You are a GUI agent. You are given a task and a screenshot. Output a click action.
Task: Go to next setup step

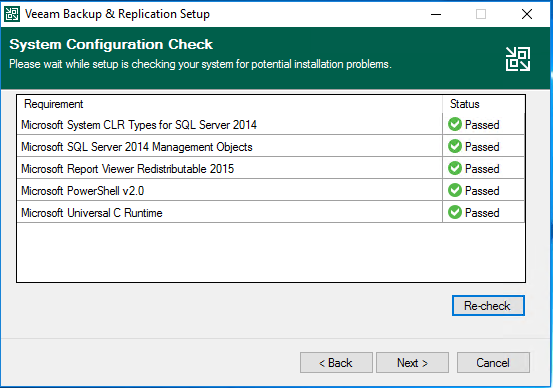pyautogui.click(x=412, y=362)
